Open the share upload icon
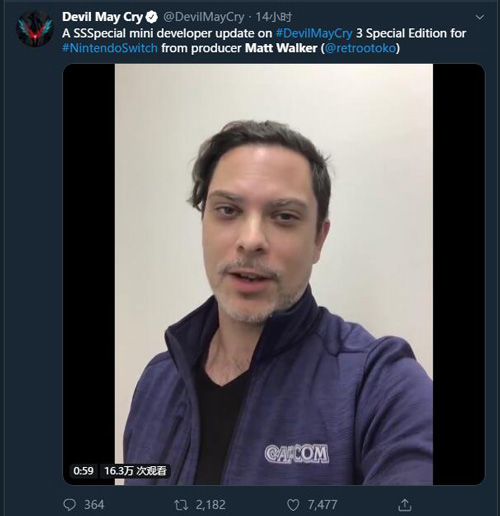The height and width of the screenshot is (516, 500). [405, 505]
